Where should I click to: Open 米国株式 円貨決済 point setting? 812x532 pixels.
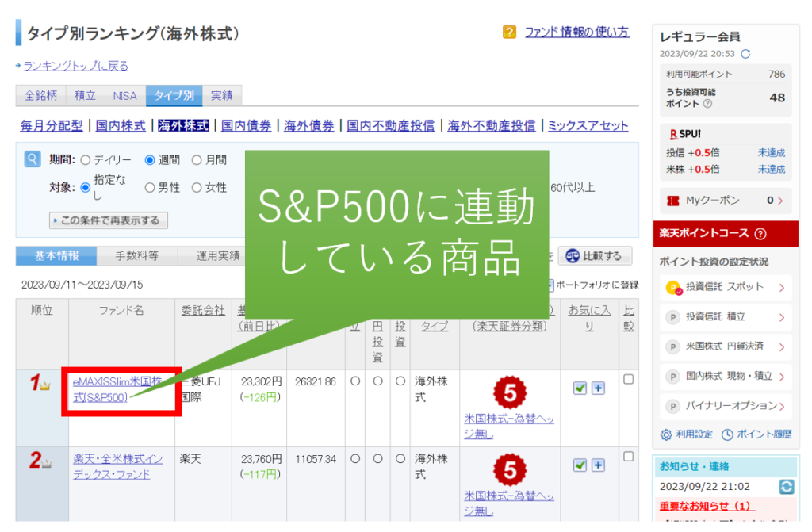pos(726,346)
